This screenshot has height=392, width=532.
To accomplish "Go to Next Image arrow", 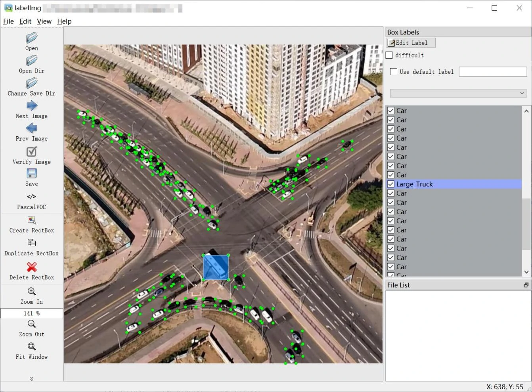I will click(x=32, y=106).
